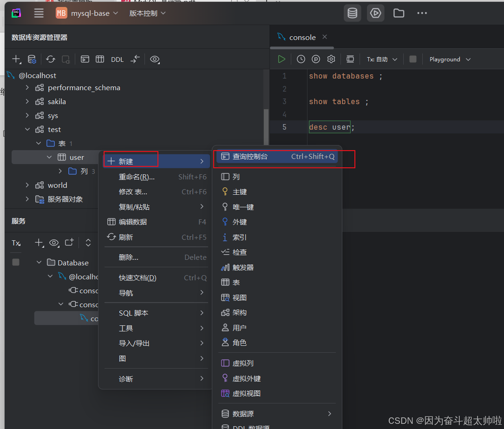Expand the sys schema node
504x429 pixels.
(x=27, y=115)
